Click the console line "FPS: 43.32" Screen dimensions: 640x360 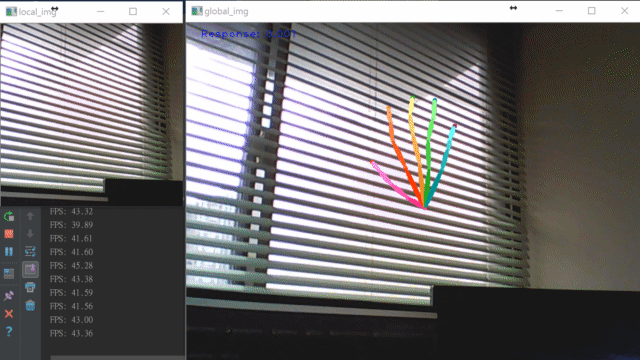[71, 211]
